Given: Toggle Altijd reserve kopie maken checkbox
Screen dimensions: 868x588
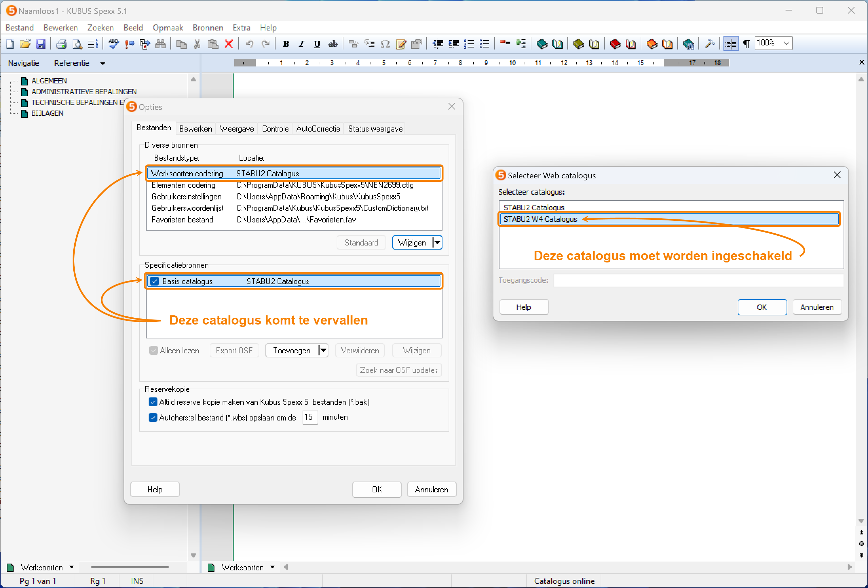Looking at the screenshot, I should coord(153,402).
